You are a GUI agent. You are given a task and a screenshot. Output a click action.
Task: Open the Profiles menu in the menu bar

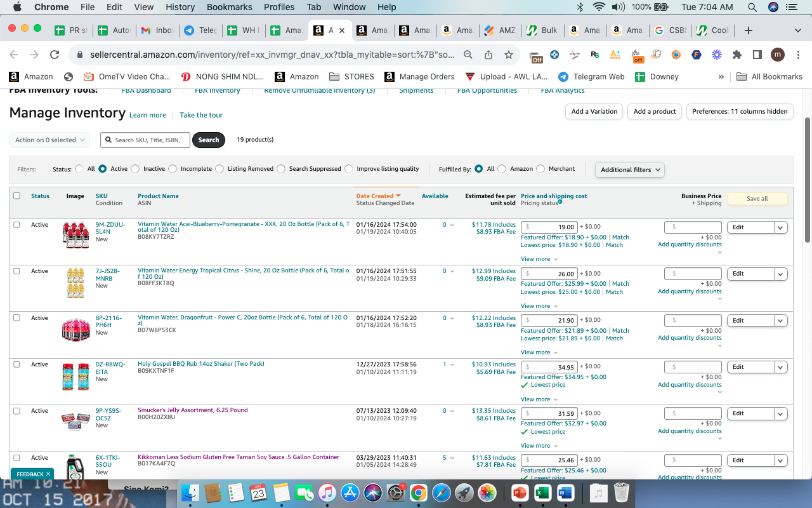pyautogui.click(x=279, y=7)
